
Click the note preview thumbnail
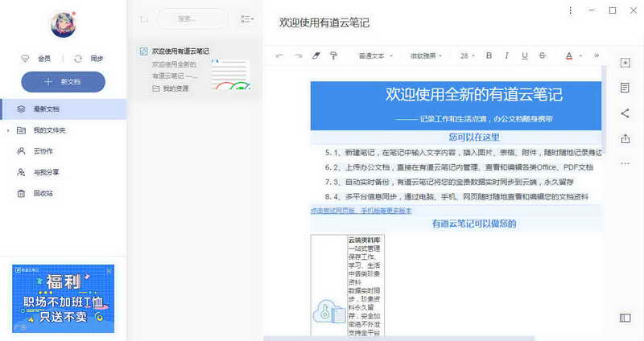pos(231,74)
